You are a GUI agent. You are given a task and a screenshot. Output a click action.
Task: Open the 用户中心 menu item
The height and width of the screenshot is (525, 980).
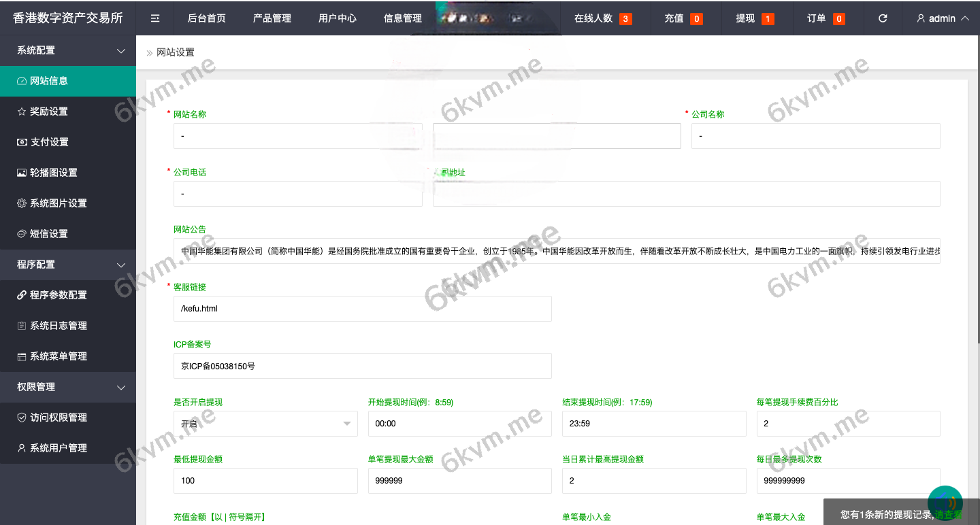click(x=338, y=18)
